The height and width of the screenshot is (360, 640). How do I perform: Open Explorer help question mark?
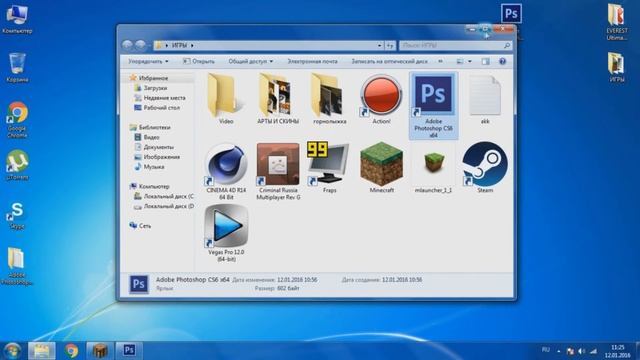tap(502, 61)
